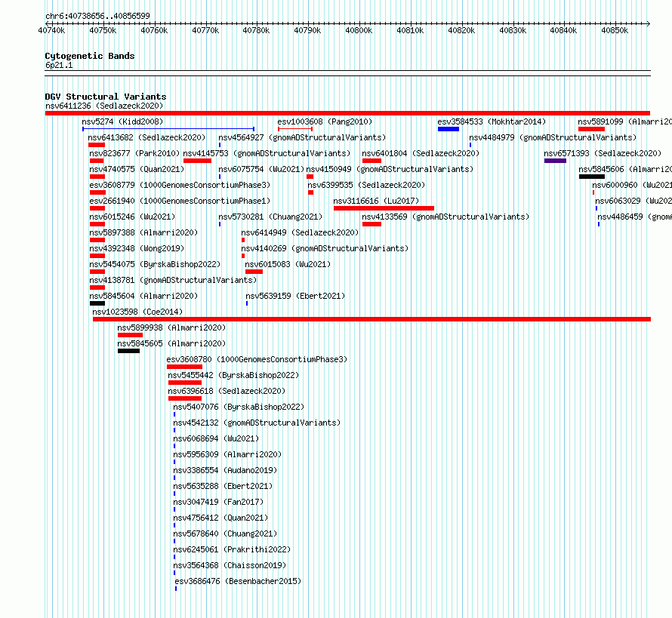The image size is (672, 618).
Task: Select nsv4542132 (gnomADStructuralVariants) label
Action: (x=257, y=423)
